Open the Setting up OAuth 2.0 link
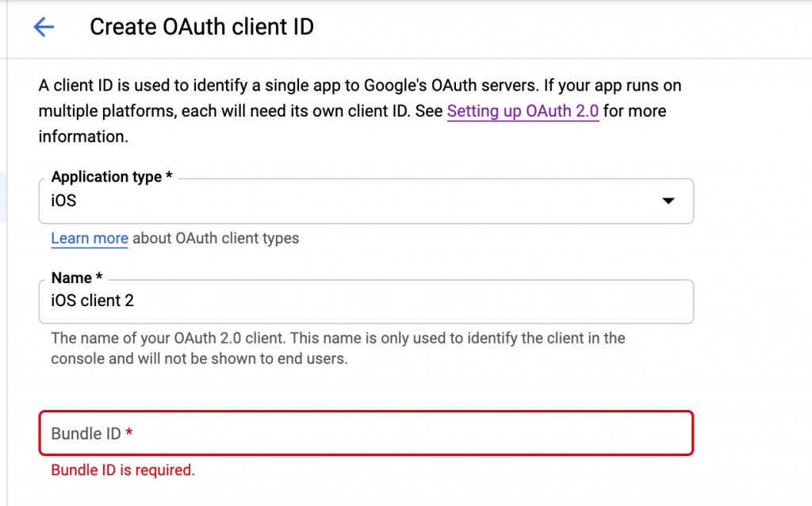The height and width of the screenshot is (506, 812). click(523, 111)
